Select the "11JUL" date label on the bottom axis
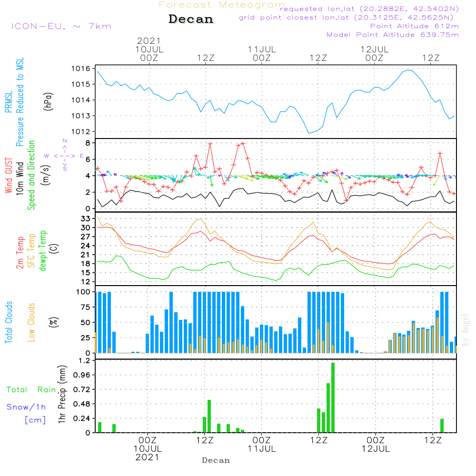The height and width of the screenshot is (476, 476). click(262, 449)
